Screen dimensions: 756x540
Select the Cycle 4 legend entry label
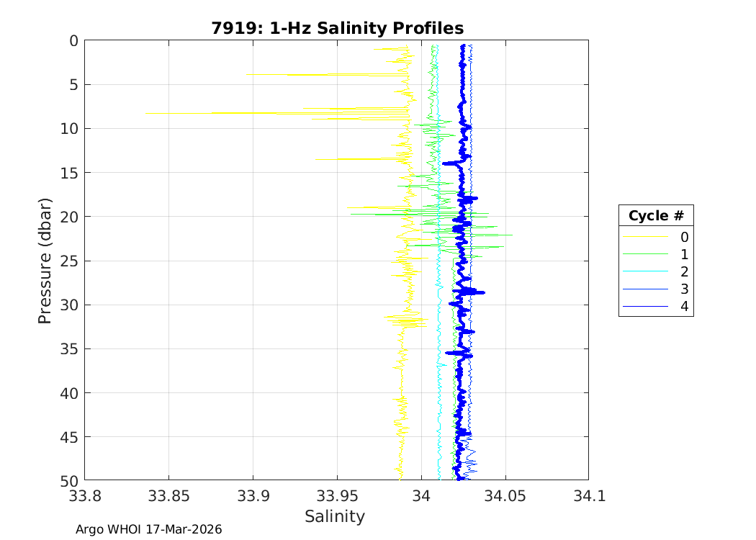click(x=684, y=307)
